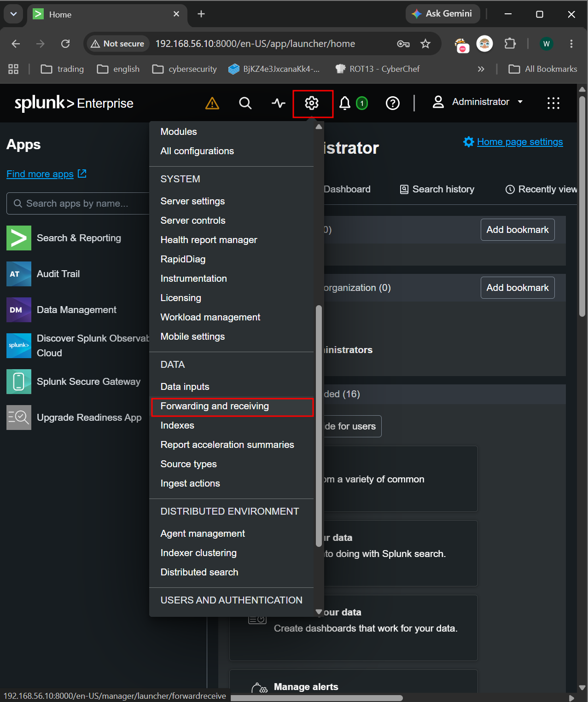Open the apps grid icon in Splunk bar
The width and height of the screenshot is (588, 702).
553,103
